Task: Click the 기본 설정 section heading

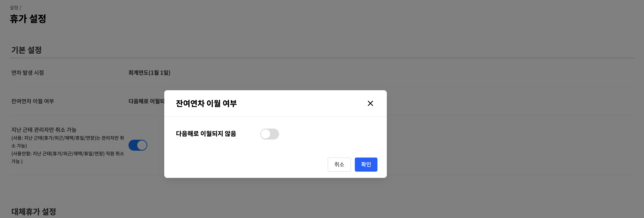Action: [26, 50]
